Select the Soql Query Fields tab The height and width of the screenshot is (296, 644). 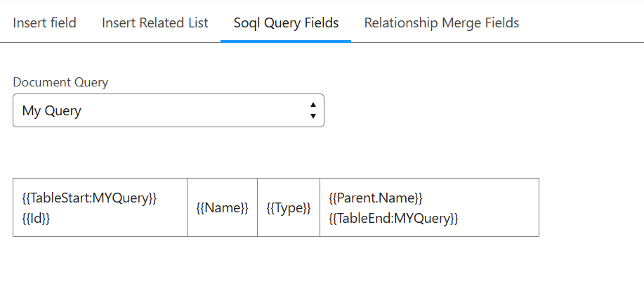(x=286, y=22)
